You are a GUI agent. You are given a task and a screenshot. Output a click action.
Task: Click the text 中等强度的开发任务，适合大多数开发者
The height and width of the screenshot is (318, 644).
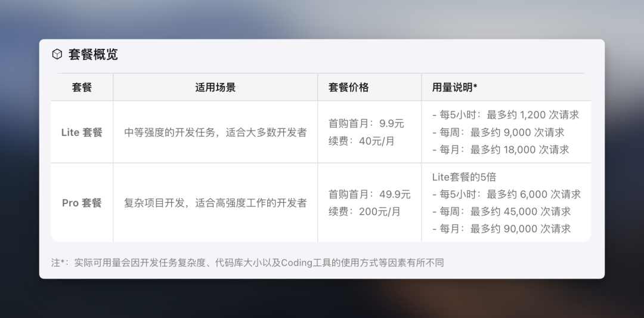point(215,132)
